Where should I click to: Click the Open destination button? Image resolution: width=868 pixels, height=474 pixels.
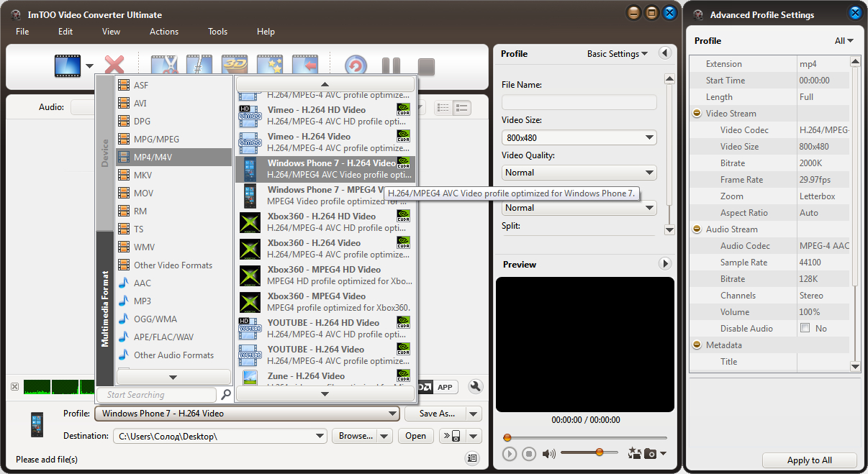coord(415,436)
